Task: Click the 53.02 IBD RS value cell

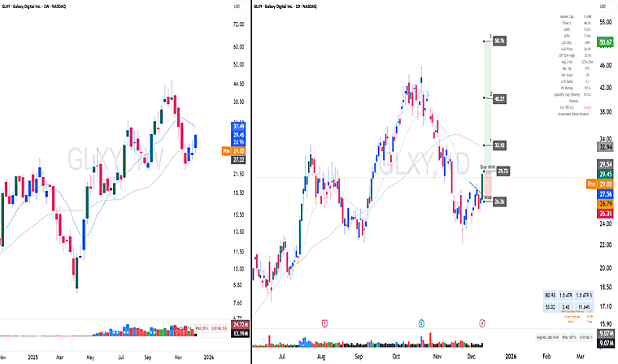Action: [x=551, y=306]
